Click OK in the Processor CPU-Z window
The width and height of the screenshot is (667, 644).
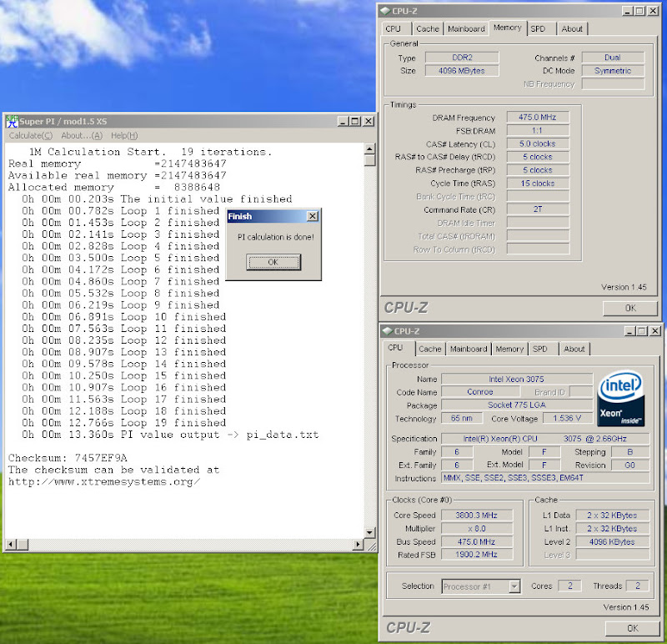(631, 628)
